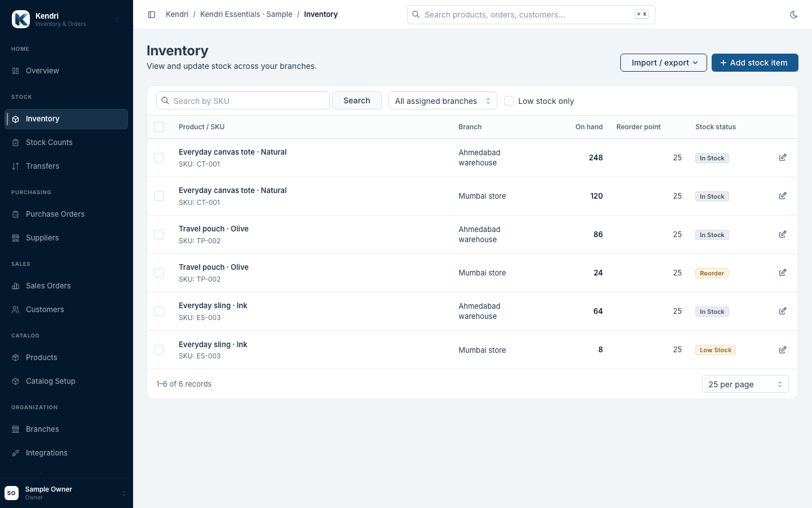Click the Kendri logo icon
Viewport: 812px width, 508px height.
21,19
